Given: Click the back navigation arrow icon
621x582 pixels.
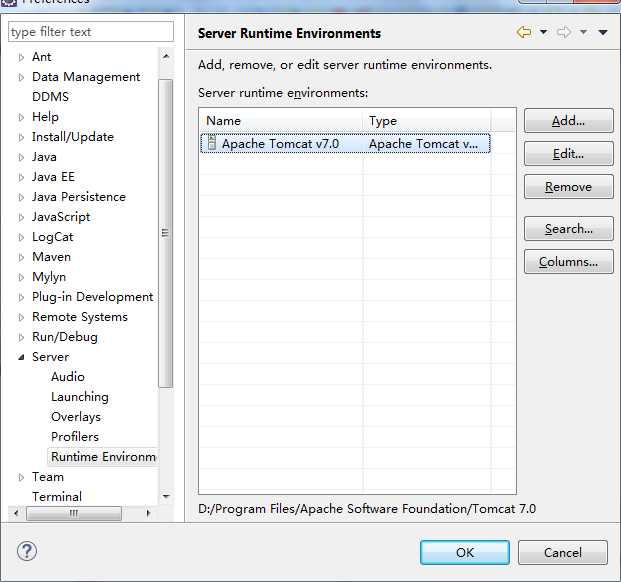Looking at the screenshot, I should (524, 32).
